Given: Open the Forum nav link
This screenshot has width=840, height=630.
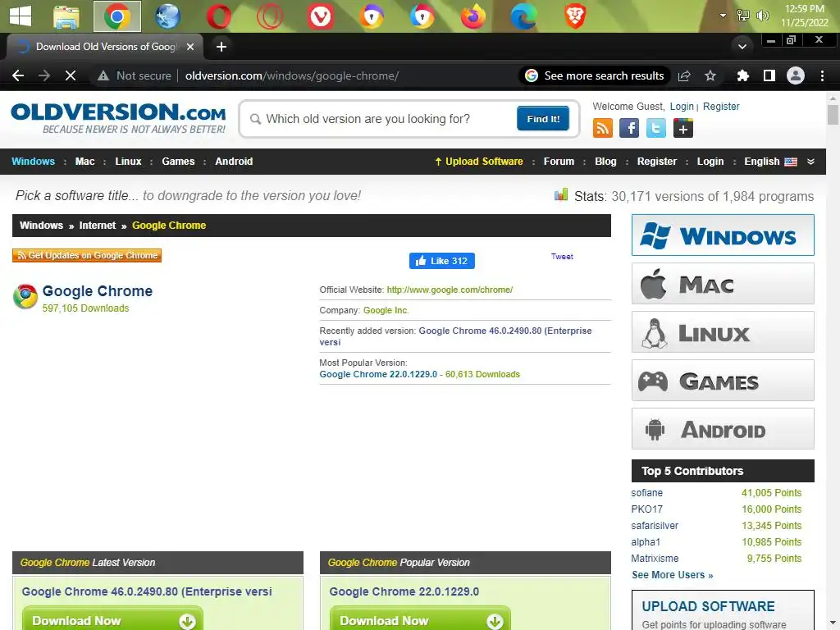Looking at the screenshot, I should click(x=559, y=162).
